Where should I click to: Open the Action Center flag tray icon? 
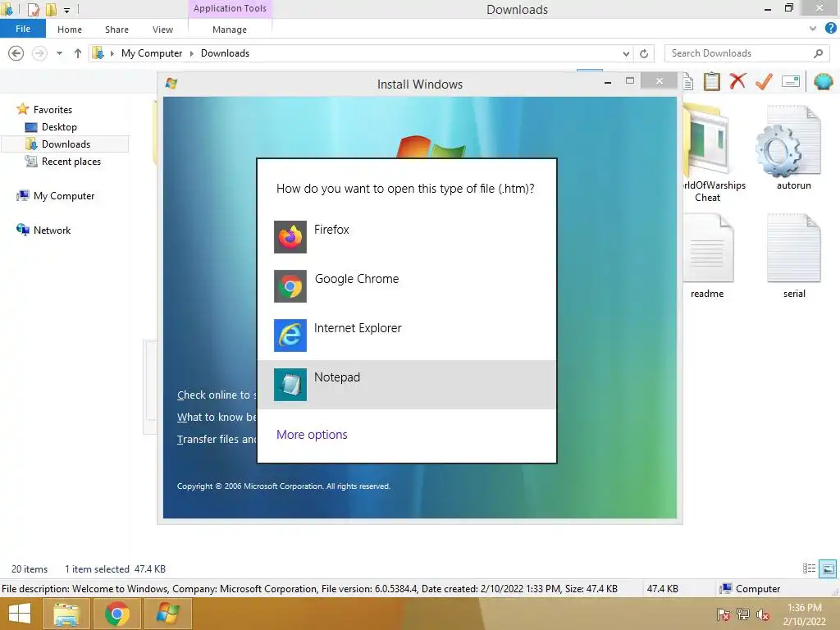(x=723, y=614)
